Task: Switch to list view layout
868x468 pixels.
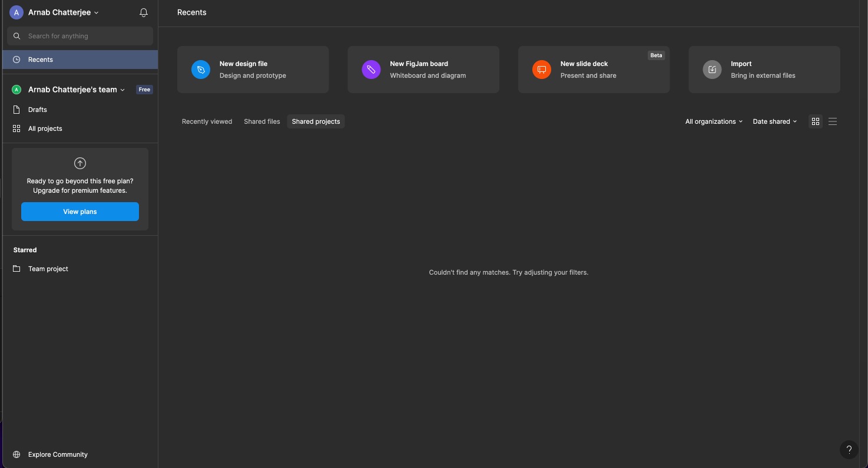Action: point(833,121)
